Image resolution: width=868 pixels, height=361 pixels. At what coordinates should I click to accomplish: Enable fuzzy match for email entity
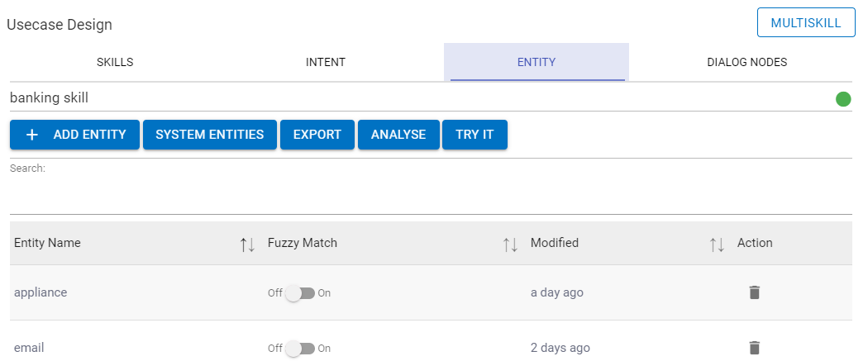(299, 349)
